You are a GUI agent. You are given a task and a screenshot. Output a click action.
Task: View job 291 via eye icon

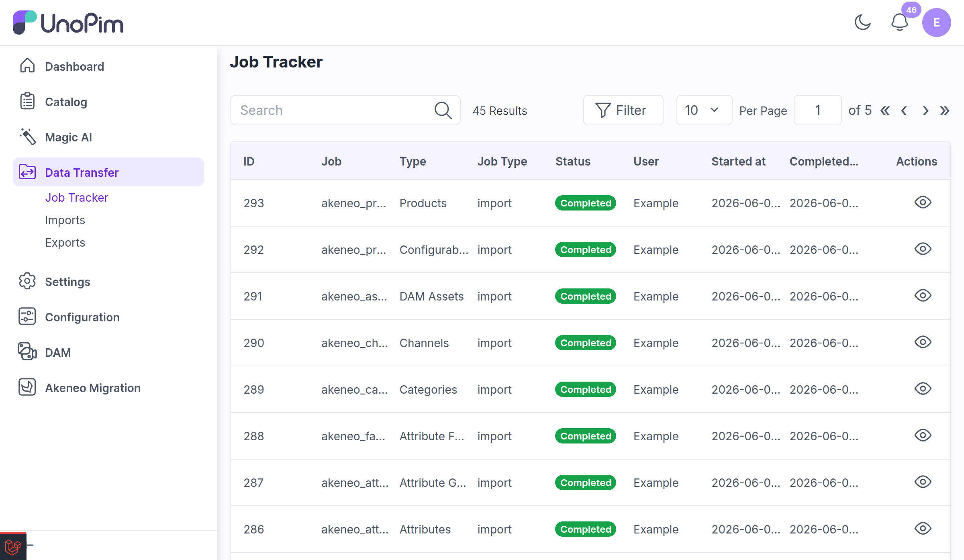click(x=923, y=296)
